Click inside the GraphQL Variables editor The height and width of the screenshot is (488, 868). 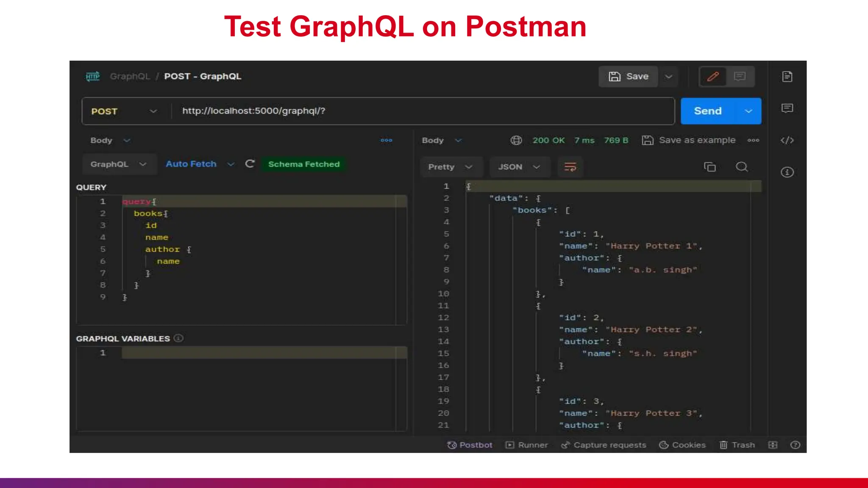tap(242, 388)
